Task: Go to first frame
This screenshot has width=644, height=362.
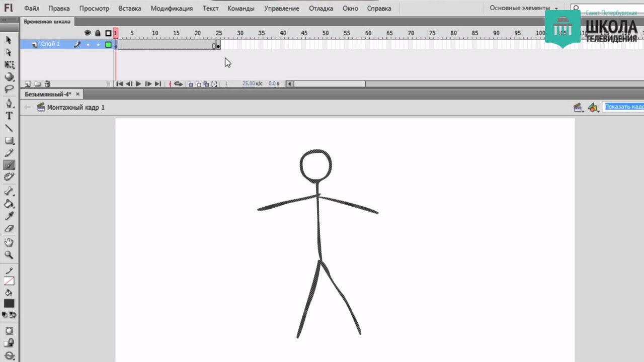Action: click(119, 84)
